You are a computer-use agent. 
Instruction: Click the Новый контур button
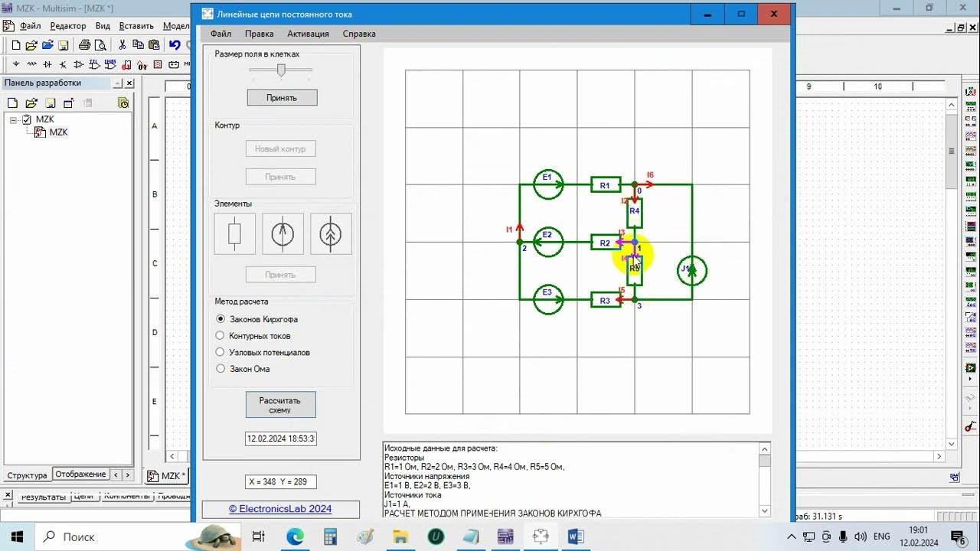(x=280, y=149)
